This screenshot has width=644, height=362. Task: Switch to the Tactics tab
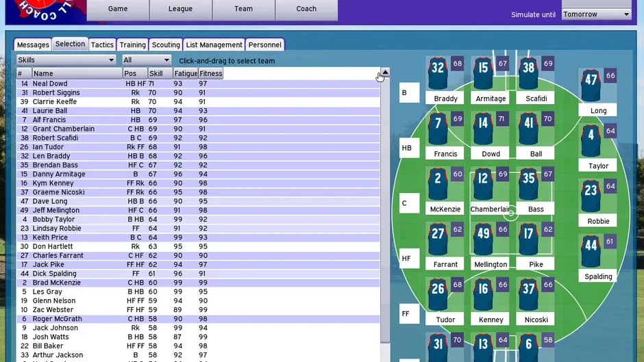pyautogui.click(x=102, y=44)
